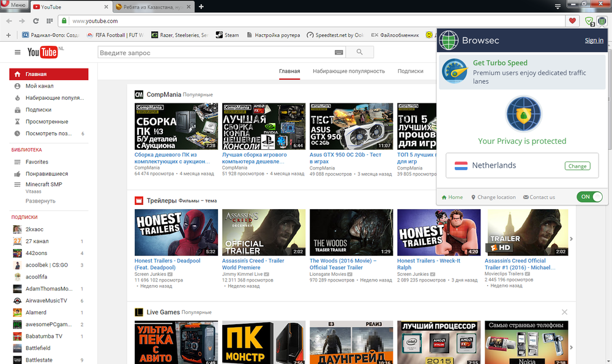Open Contact us in Browsec
This screenshot has height=364, width=612.
pyautogui.click(x=539, y=197)
